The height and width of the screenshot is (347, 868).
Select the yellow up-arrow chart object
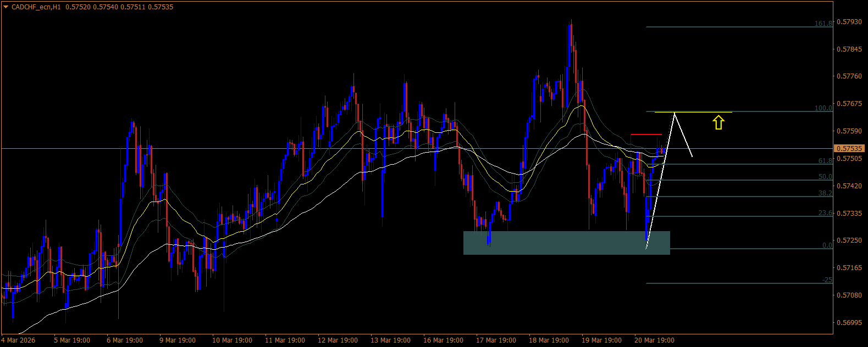tap(718, 122)
